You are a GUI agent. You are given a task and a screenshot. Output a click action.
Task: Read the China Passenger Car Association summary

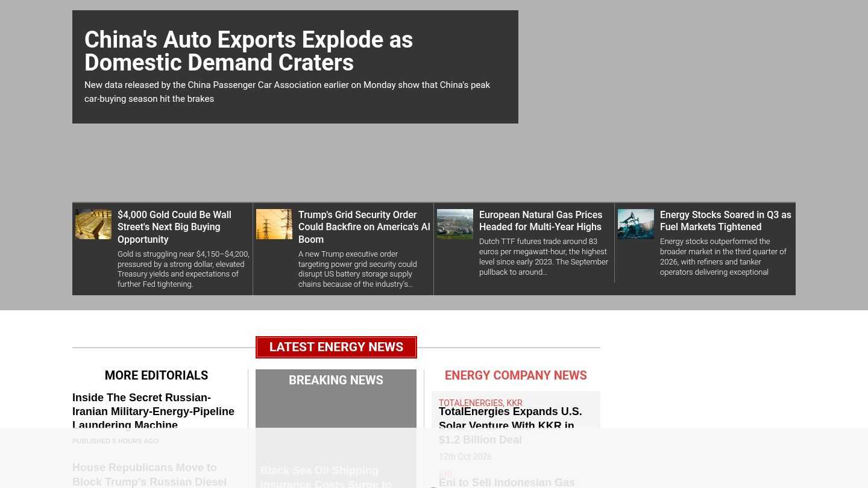coord(287,92)
